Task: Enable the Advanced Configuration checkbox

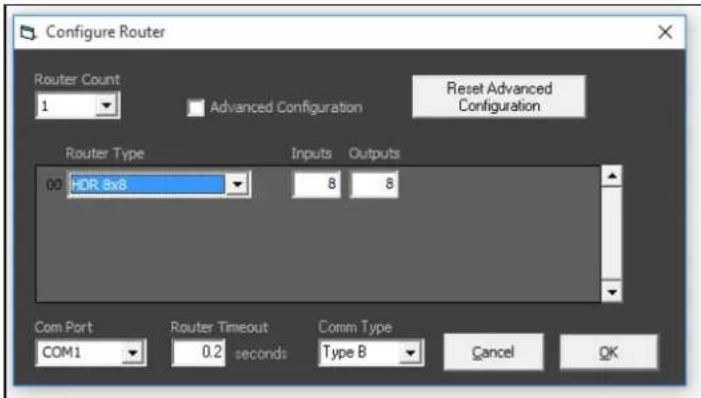Action: point(196,108)
